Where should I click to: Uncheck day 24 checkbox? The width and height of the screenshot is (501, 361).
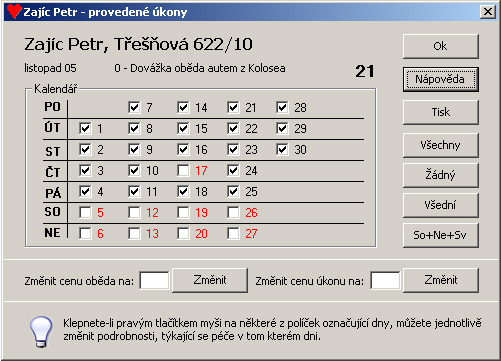pyautogui.click(x=233, y=170)
